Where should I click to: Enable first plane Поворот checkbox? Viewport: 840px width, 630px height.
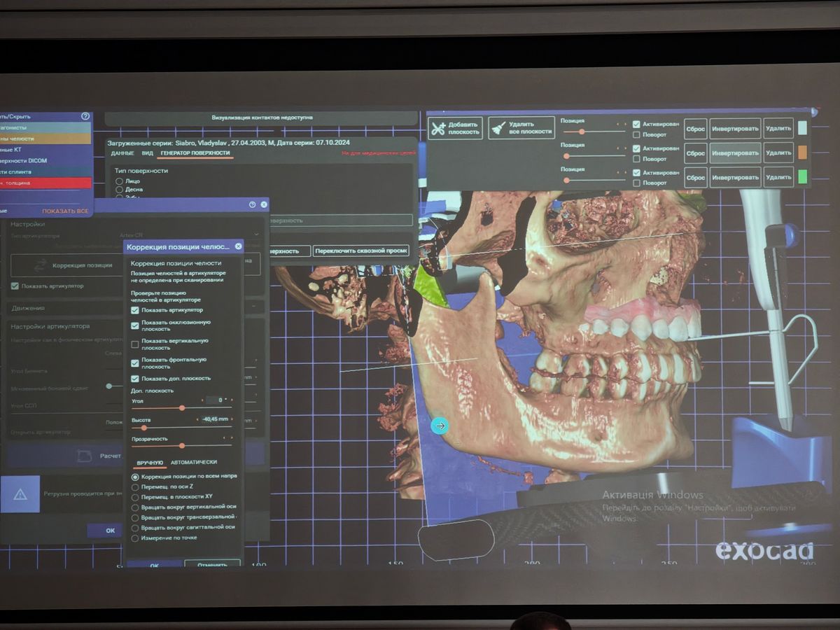click(636, 134)
